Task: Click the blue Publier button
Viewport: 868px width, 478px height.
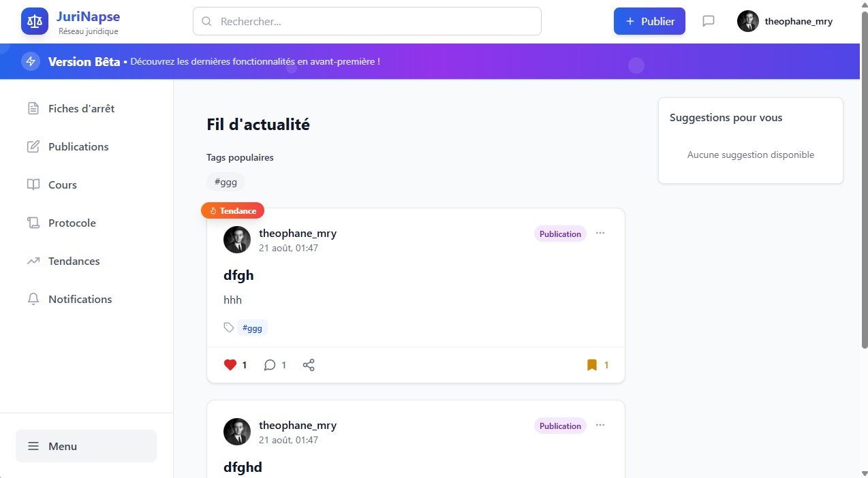Action: pyautogui.click(x=649, y=21)
